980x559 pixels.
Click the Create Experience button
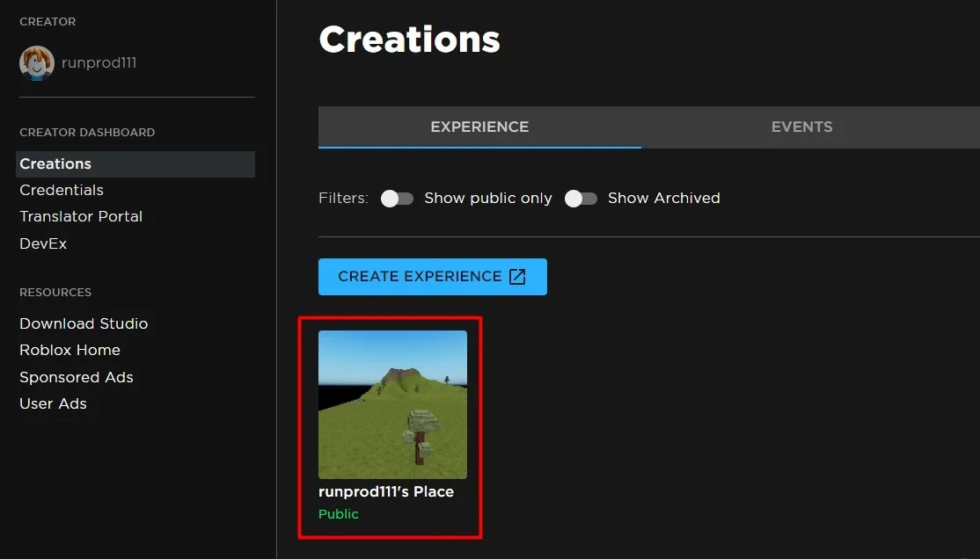(433, 277)
